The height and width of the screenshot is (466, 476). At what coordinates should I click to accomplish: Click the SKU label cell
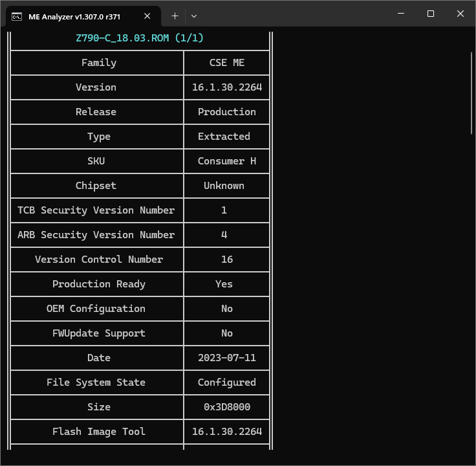click(x=96, y=161)
